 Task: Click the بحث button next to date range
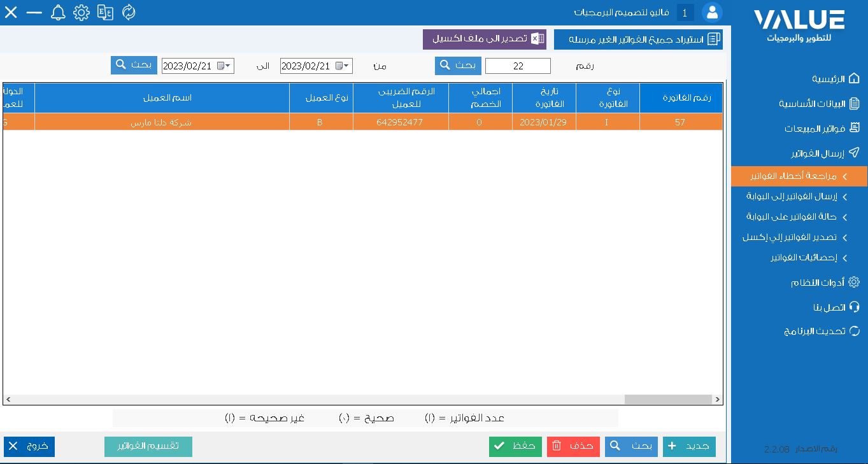[134, 66]
